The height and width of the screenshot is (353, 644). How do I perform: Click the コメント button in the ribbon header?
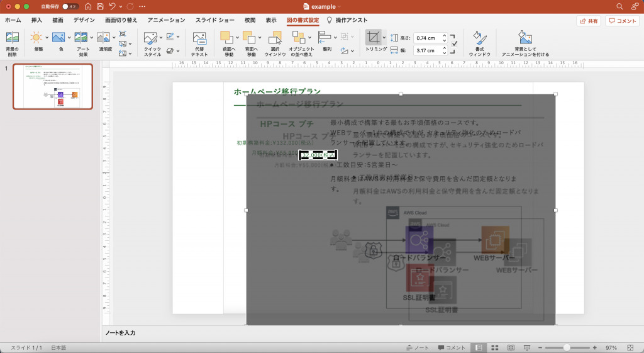(x=622, y=21)
